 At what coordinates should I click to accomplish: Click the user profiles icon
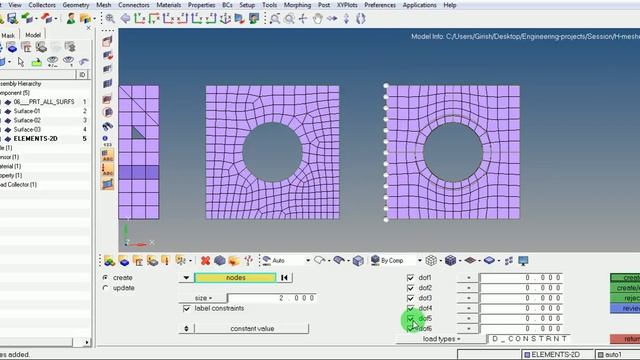tap(71, 18)
